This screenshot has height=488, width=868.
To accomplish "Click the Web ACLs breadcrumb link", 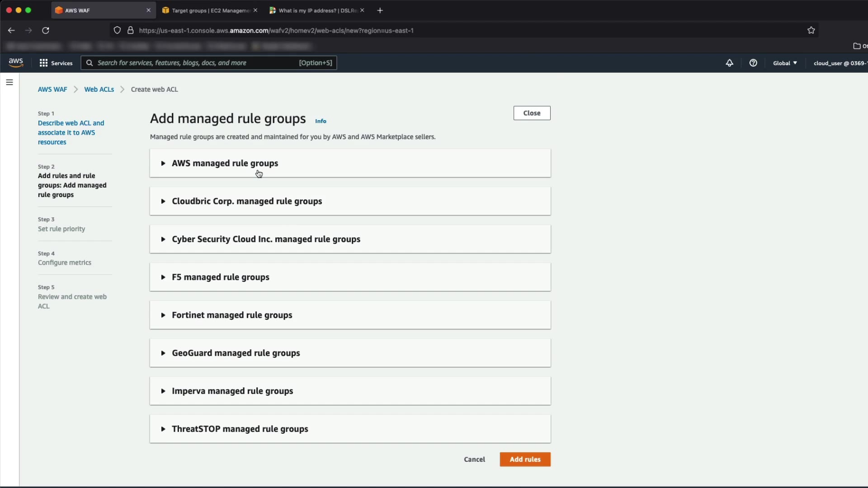I will (x=99, y=89).
